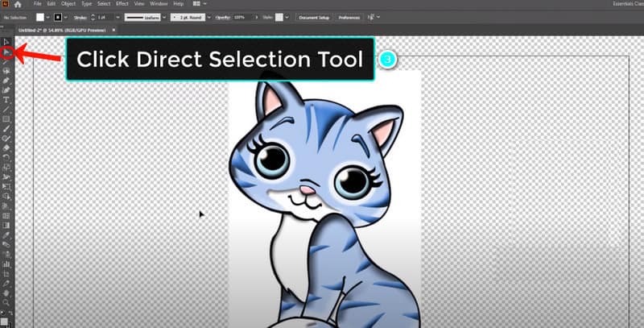Open the Object menu
The height and width of the screenshot is (328, 644).
tap(68, 4)
